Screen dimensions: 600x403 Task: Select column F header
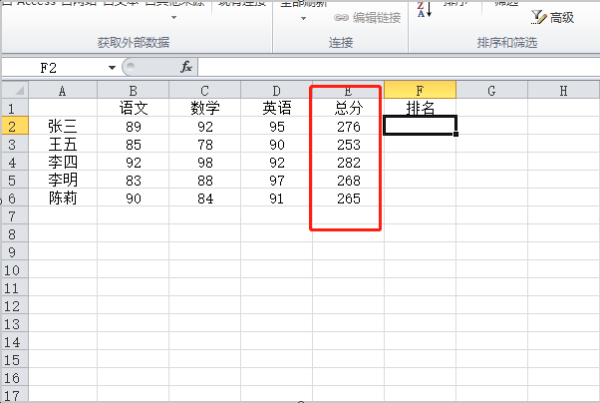tap(420, 90)
